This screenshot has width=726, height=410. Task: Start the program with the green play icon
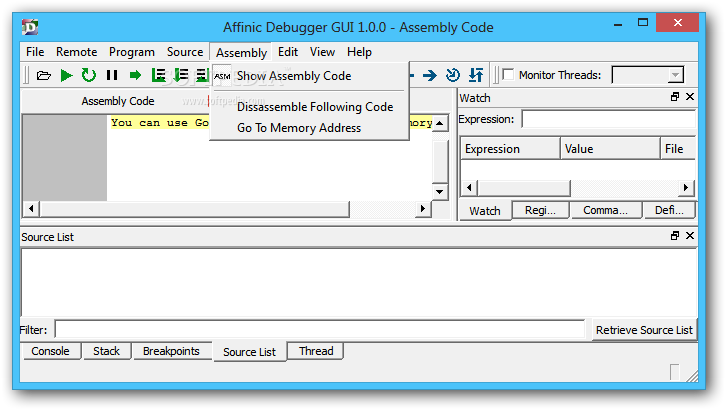pos(66,75)
